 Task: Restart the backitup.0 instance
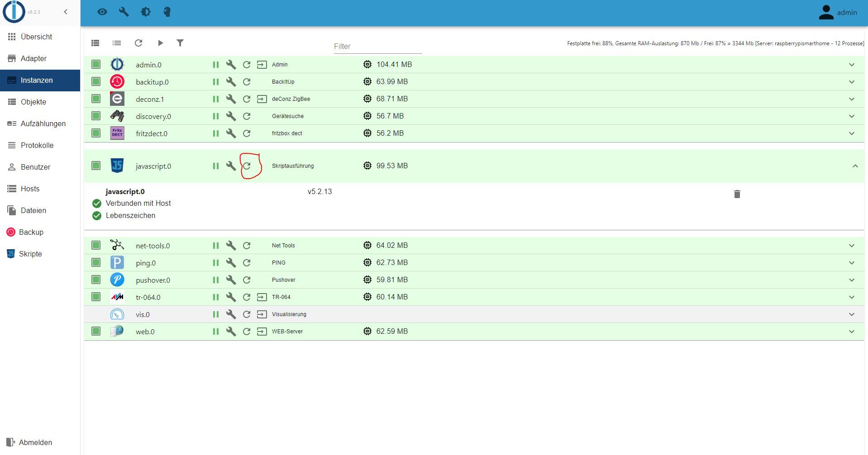[247, 82]
